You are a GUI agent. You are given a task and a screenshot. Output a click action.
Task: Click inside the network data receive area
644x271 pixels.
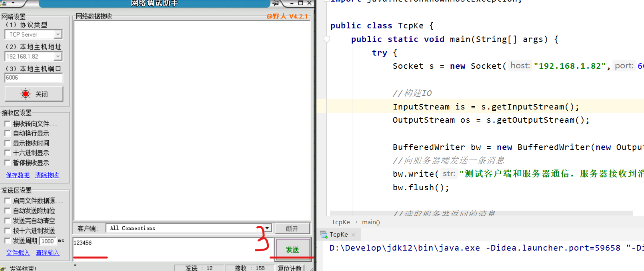tap(192, 120)
